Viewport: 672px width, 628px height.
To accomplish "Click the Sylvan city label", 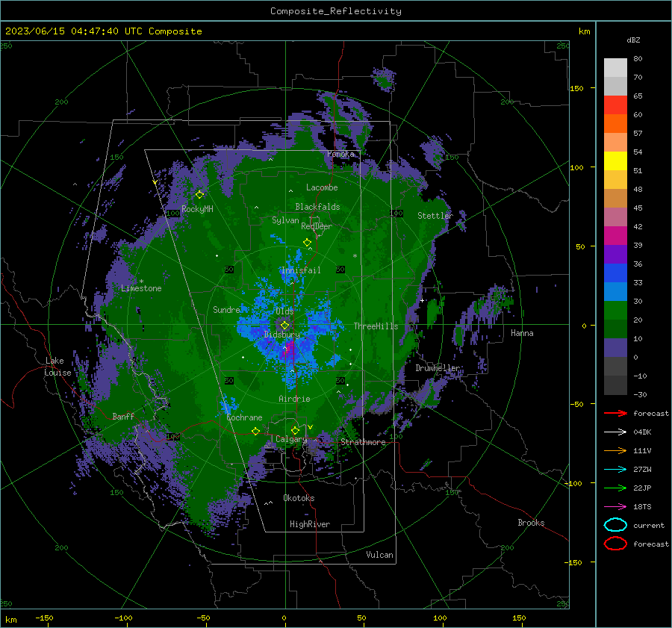I will click(x=285, y=220).
